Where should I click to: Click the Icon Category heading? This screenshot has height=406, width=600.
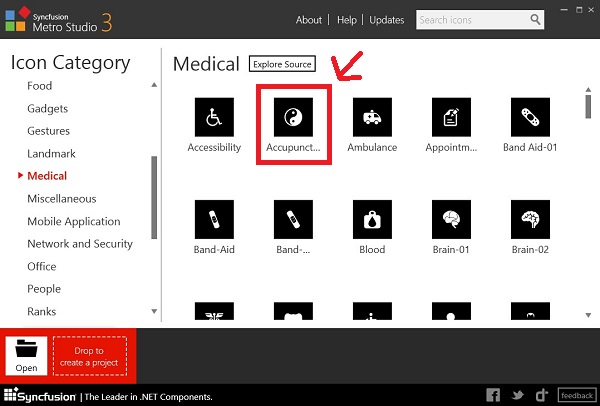pos(70,63)
